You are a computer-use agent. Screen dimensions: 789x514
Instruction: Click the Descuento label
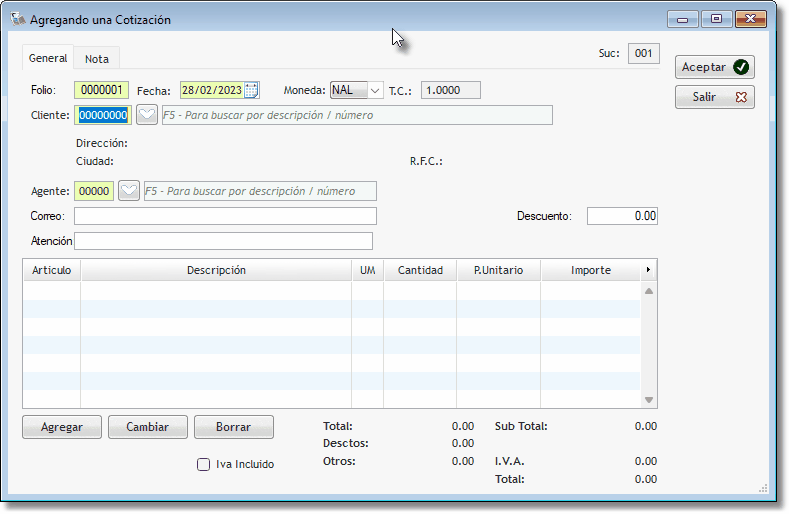(x=544, y=216)
